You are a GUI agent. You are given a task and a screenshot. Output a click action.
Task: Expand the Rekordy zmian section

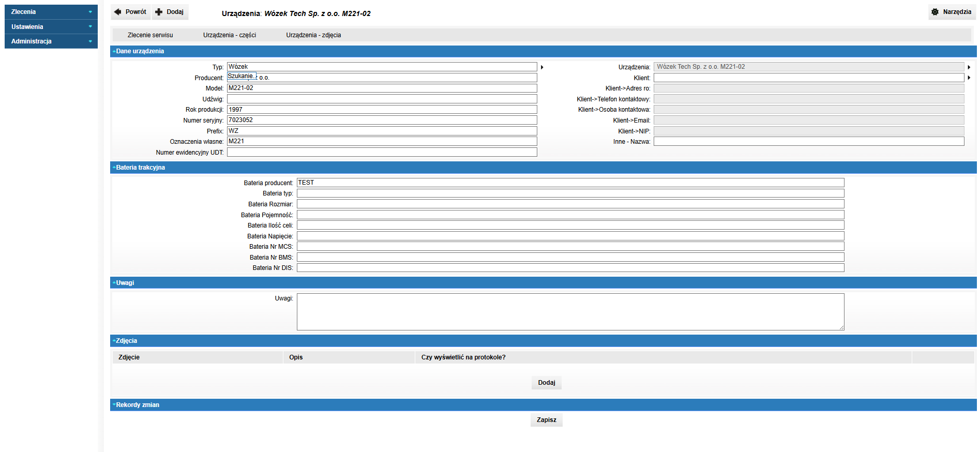point(114,405)
